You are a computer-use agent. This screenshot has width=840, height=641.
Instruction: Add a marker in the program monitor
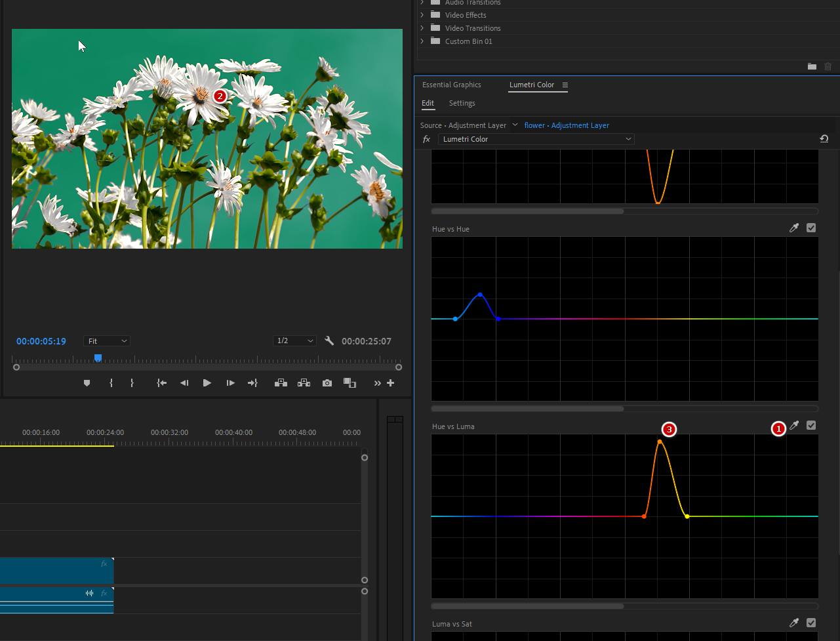pyautogui.click(x=87, y=383)
